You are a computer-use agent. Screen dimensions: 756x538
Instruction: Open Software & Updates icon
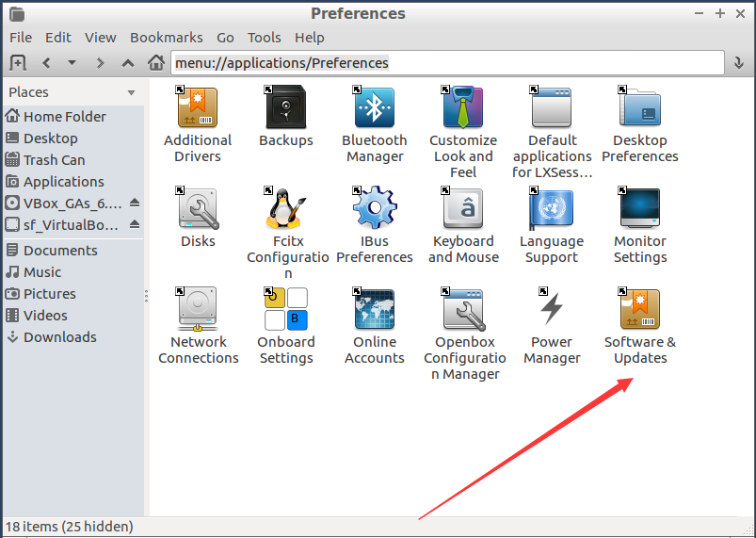click(x=640, y=309)
